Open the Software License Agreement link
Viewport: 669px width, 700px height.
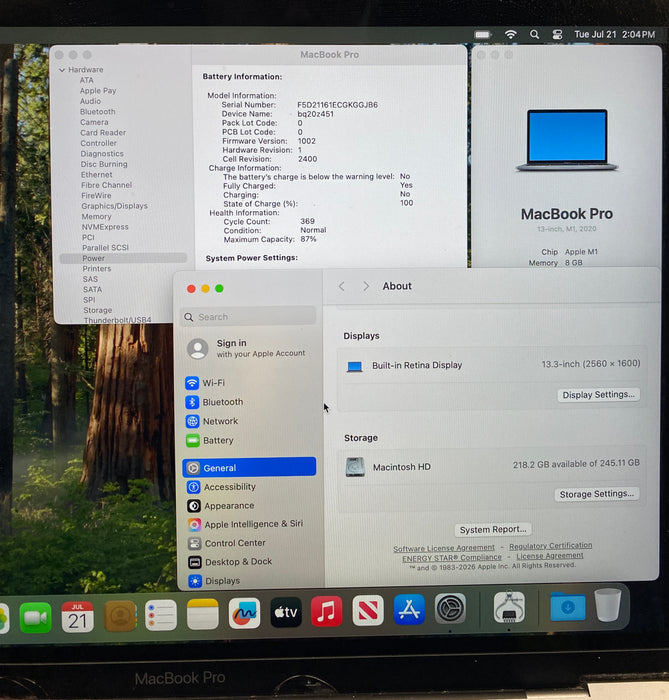(444, 548)
